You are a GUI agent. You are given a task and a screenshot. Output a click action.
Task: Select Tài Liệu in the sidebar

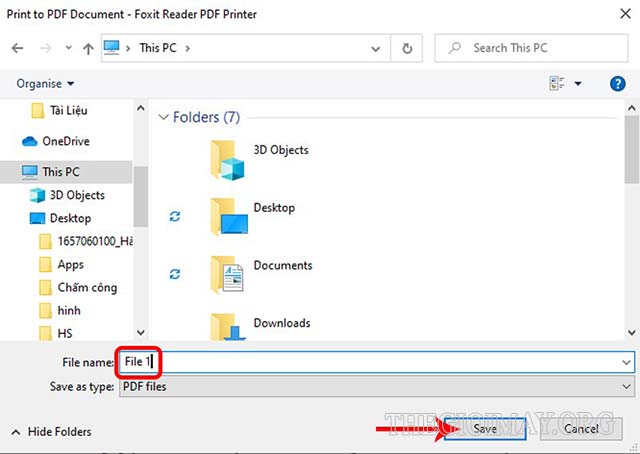60,111
